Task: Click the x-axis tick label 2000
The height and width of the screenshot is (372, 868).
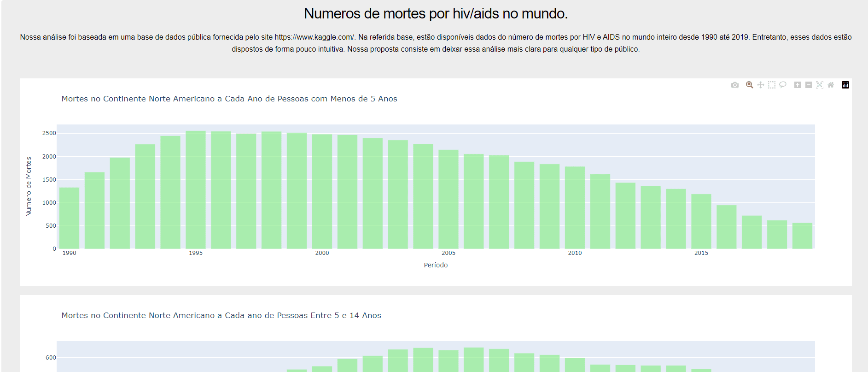Action: click(322, 253)
